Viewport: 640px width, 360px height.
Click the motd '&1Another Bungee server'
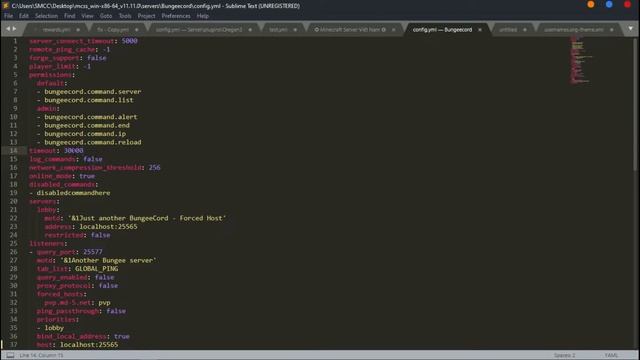coord(108,260)
